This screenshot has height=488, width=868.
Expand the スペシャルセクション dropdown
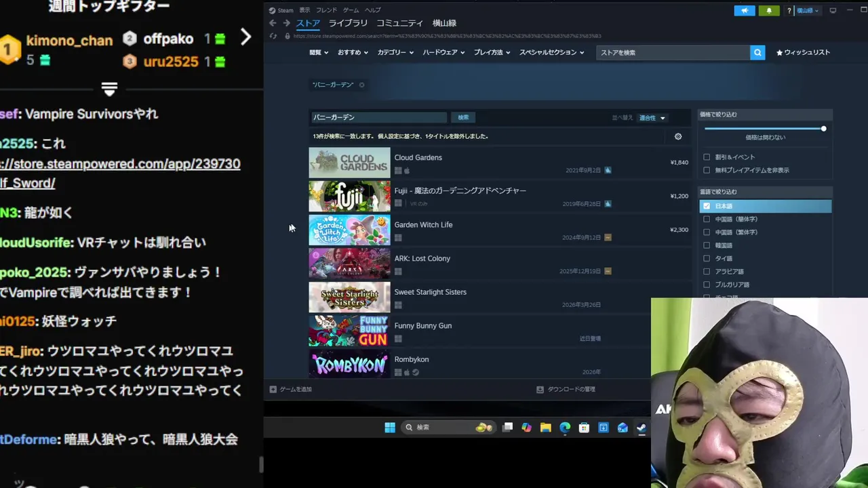(x=551, y=52)
